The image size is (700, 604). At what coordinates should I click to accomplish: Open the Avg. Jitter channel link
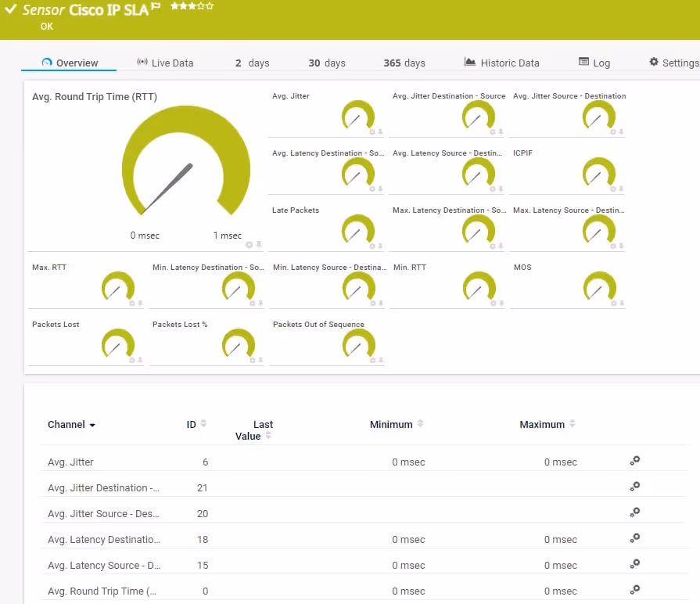coord(70,462)
